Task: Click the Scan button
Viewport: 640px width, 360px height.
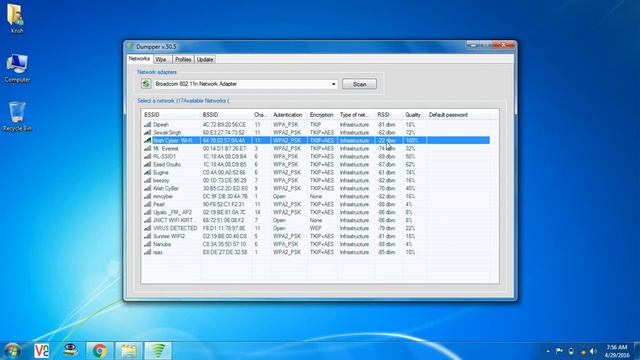Action: pos(359,84)
